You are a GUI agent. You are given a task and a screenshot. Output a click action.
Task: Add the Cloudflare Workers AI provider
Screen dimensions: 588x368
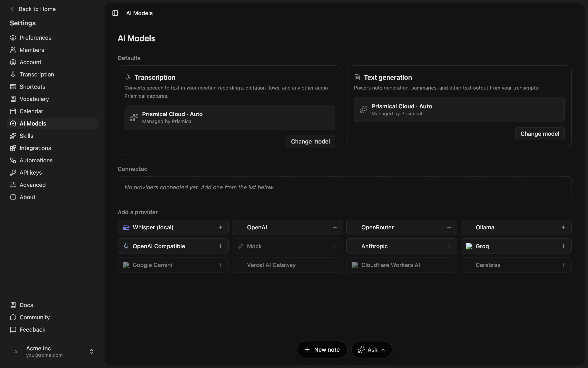pyautogui.click(x=402, y=265)
